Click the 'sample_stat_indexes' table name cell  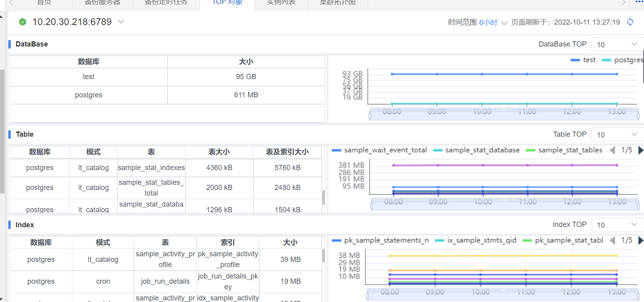(x=151, y=168)
